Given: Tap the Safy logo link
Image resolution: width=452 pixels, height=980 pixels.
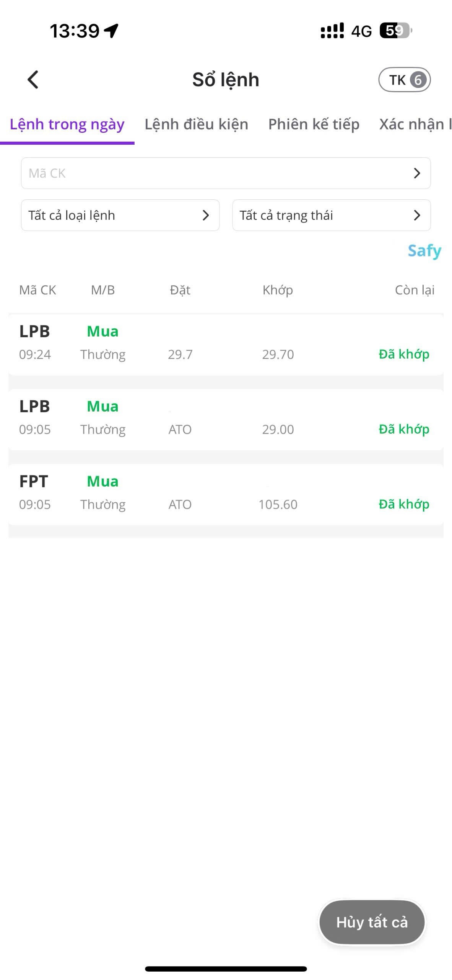Looking at the screenshot, I should click(x=424, y=251).
